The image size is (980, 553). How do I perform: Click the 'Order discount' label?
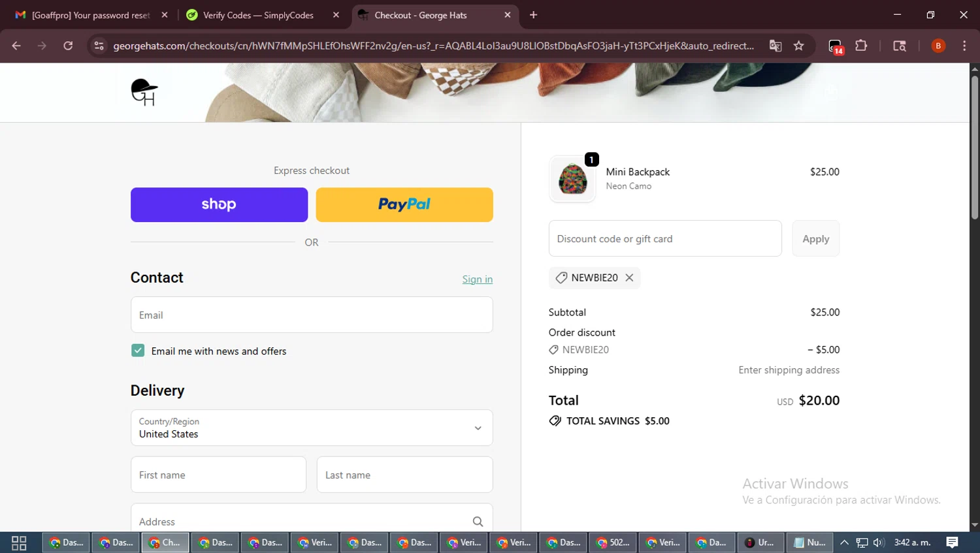tap(582, 332)
